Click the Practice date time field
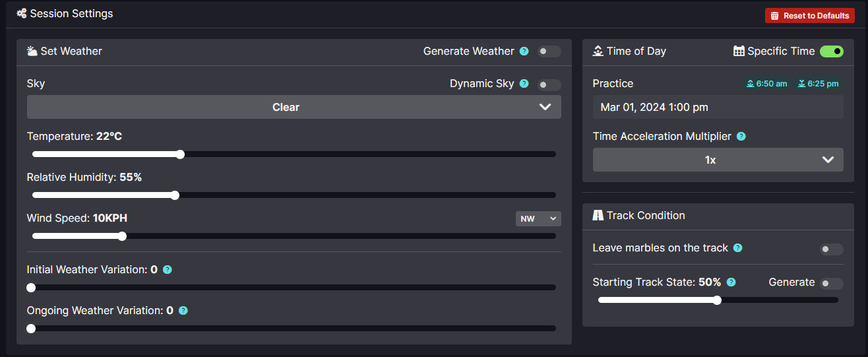This screenshot has width=868, height=357. [x=718, y=107]
